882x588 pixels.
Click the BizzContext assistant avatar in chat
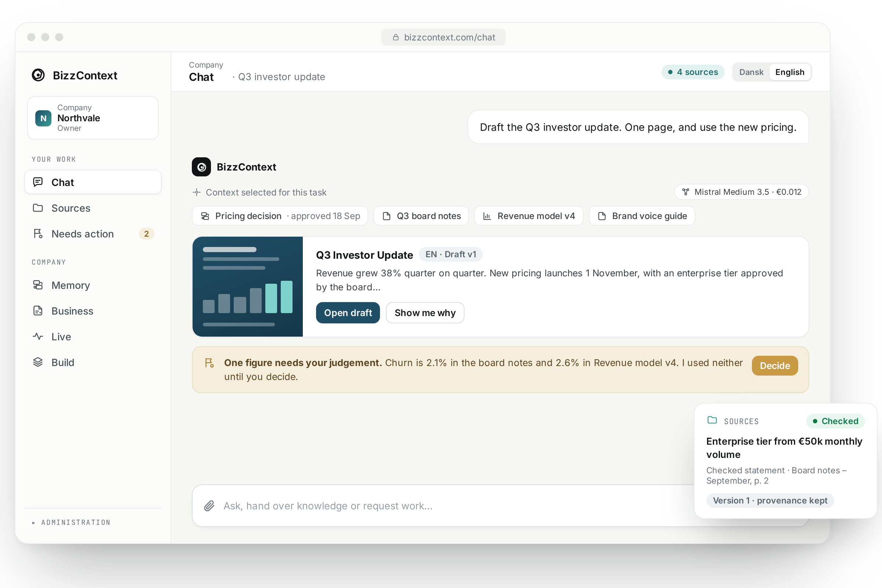201,167
